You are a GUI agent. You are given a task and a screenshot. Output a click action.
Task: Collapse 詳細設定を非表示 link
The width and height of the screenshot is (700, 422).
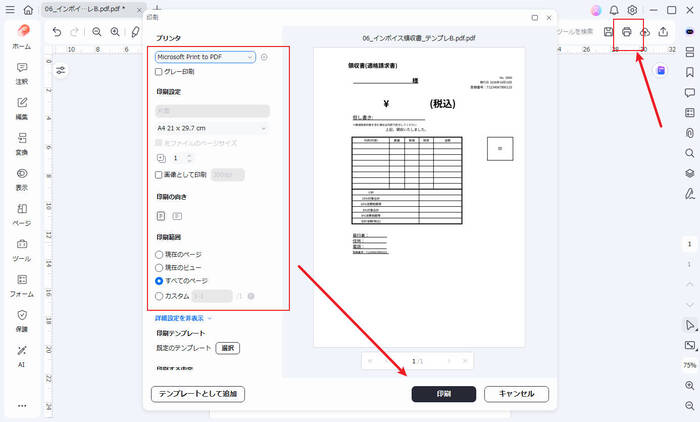tap(183, 318)
